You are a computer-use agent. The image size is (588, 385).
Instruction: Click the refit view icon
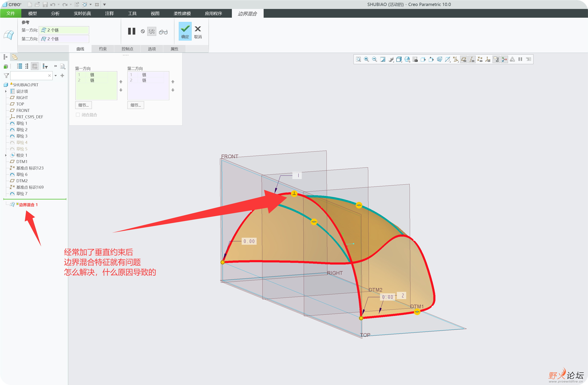(358, 59)
